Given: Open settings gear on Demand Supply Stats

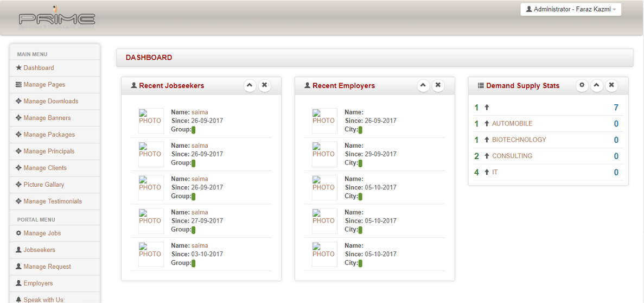Looking at the screenshot, I should pos(582,85).
